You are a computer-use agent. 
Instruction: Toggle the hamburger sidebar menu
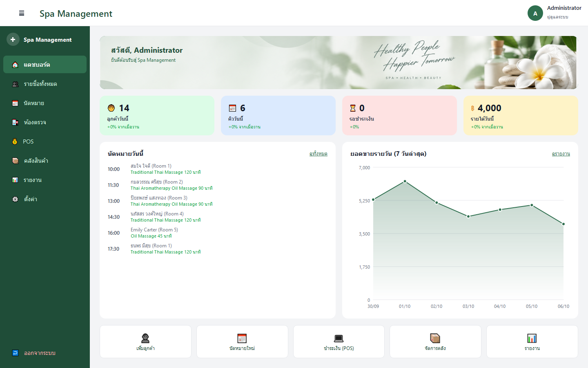[x=22, y=13]
